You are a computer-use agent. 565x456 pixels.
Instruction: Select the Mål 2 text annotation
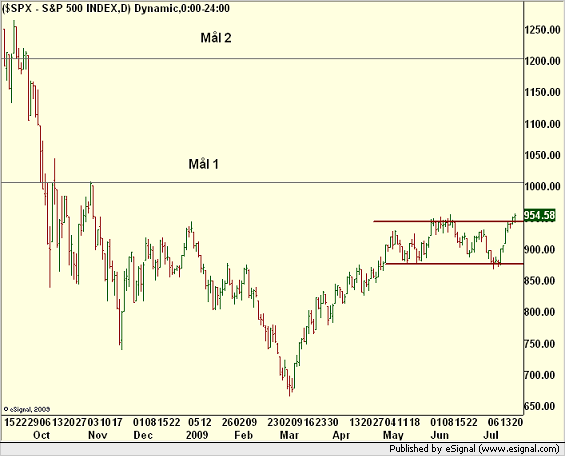coord(216,38)
